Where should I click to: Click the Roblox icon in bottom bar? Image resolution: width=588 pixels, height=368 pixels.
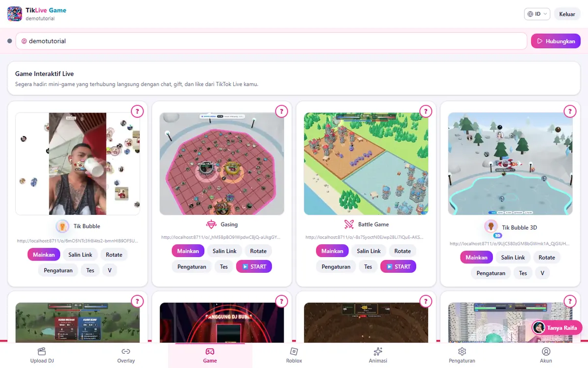coord(294,351)
